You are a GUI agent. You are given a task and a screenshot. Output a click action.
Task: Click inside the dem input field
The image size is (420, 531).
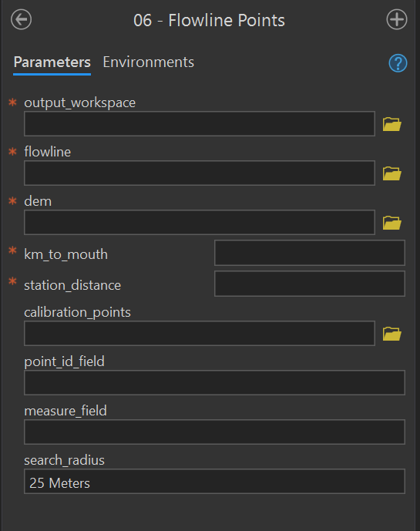(200, 222)
